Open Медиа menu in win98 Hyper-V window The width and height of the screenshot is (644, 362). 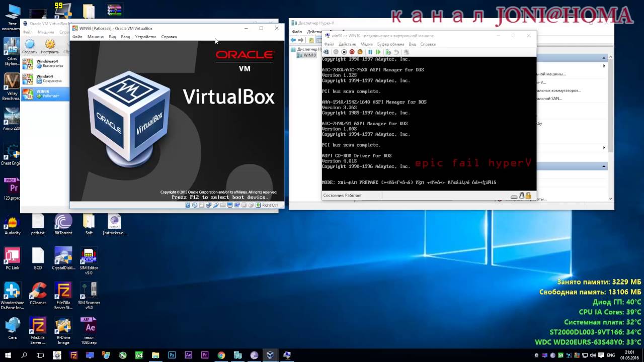pos(366,44)
